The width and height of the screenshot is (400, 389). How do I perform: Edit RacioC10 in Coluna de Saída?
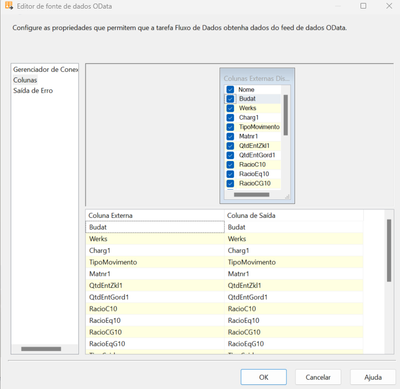click(294, 309)
